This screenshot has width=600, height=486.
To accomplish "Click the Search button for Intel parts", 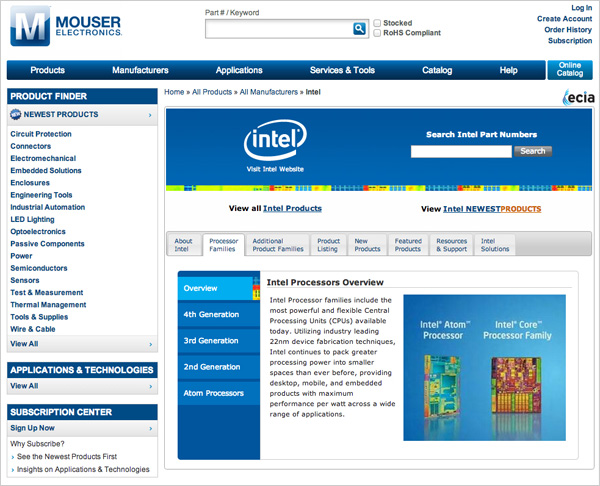I will (533, 151).
